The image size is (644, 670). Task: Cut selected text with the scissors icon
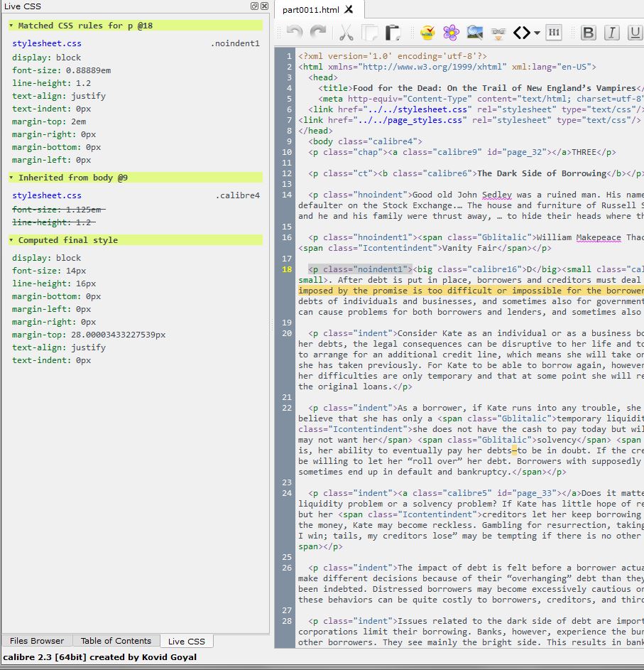click(346, 33)
